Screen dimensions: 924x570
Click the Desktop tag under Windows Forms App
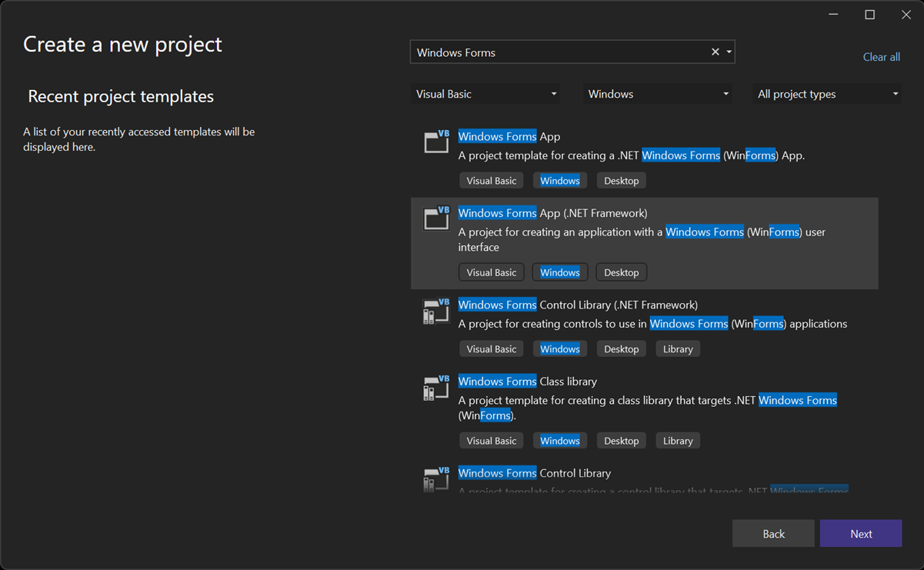tap(621, 180)
